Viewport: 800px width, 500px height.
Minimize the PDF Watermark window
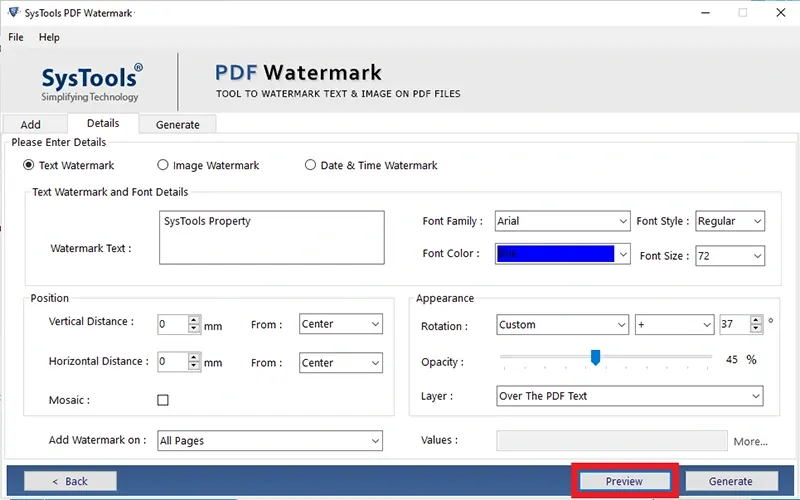pos(706,13)
